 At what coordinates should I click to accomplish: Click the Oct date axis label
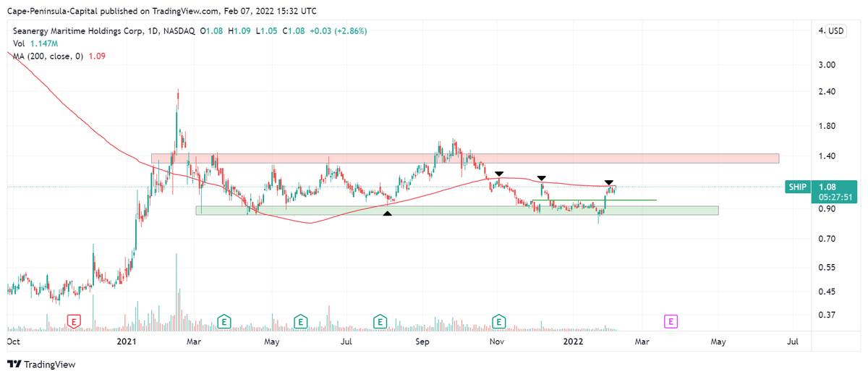tap(14, 340)
